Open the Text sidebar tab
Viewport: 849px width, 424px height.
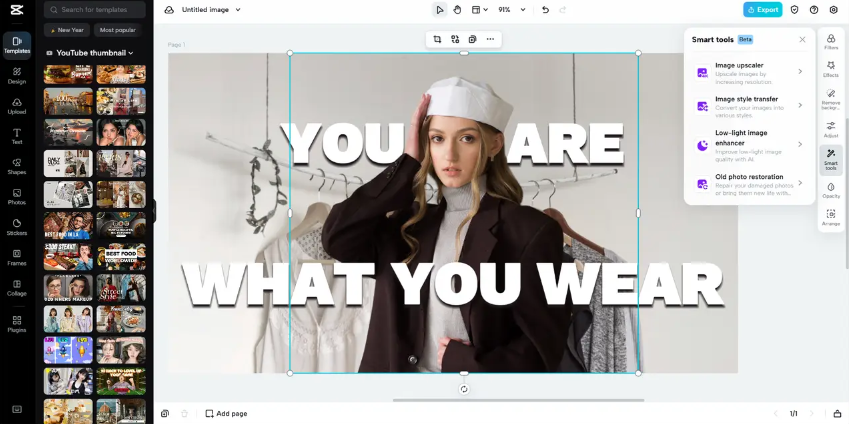point(17,136)
